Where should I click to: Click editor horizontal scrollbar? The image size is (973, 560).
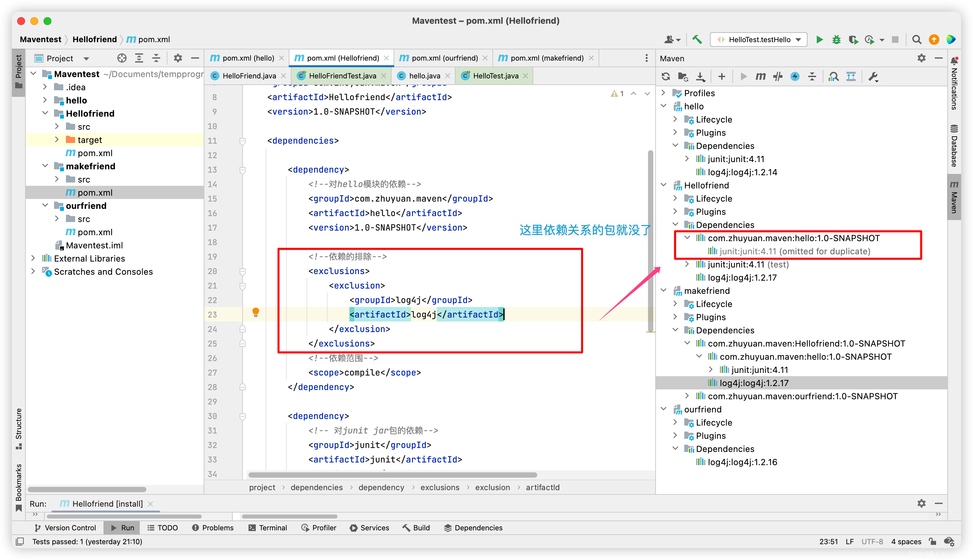pos(393,475)
